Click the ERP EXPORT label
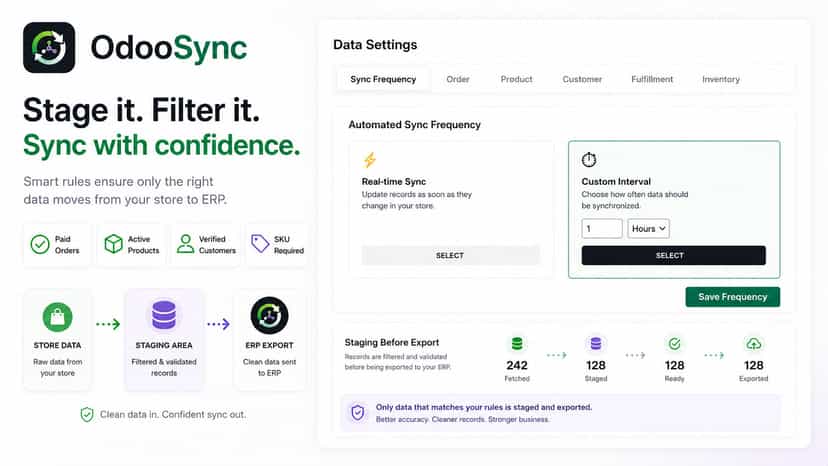 (x=269, y=345)
